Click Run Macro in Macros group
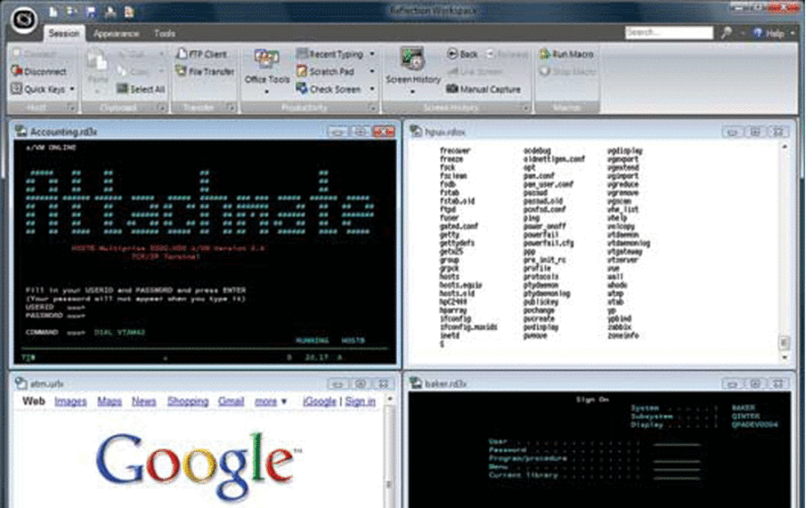812x508 pixels. [567, 53]
